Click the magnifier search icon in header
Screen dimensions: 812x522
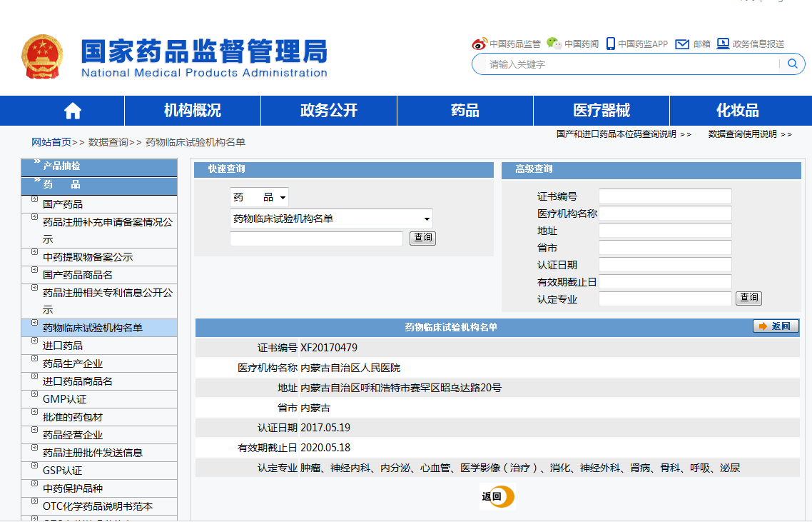[x=792, y=64]
